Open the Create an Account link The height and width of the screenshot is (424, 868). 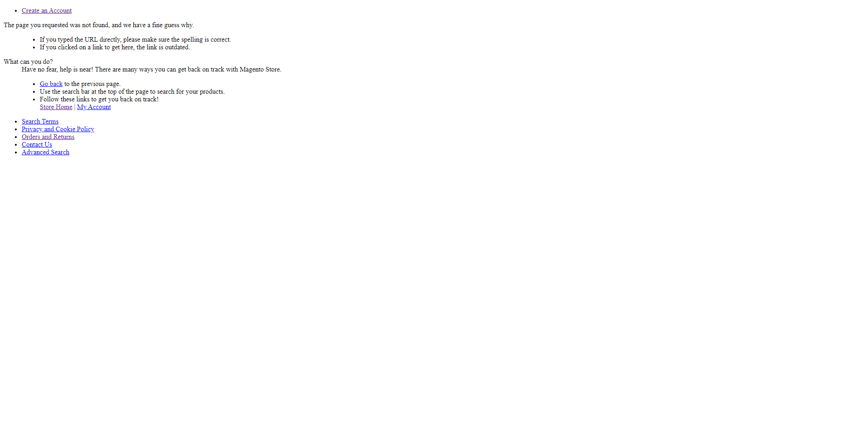(x=47, y=10)
